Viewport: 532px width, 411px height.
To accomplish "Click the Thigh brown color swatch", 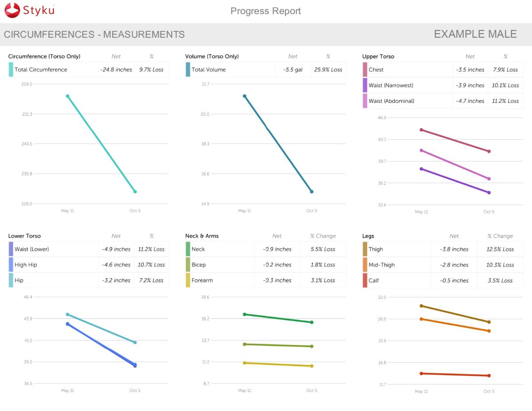I will [x=365, y=249].
